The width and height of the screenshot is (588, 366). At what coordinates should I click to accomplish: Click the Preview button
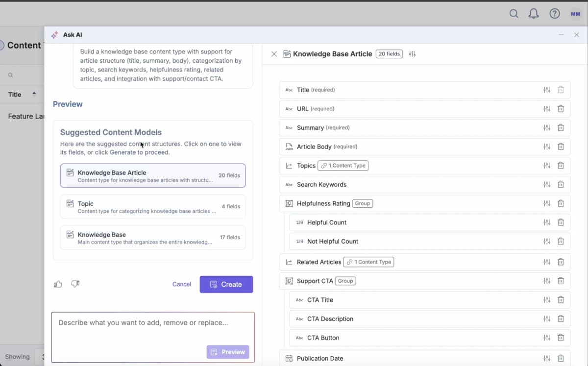tap(228, 352)
